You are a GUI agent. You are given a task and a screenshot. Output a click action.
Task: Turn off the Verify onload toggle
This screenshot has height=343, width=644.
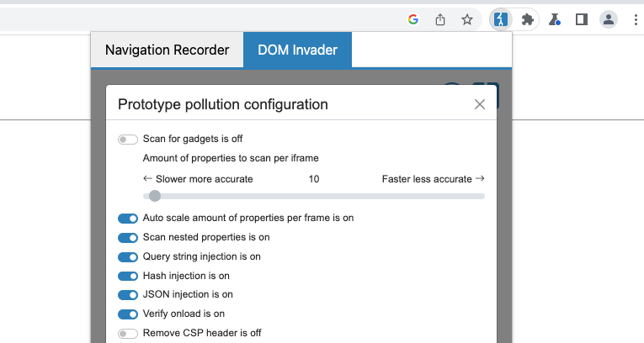[x=128, y=314]
